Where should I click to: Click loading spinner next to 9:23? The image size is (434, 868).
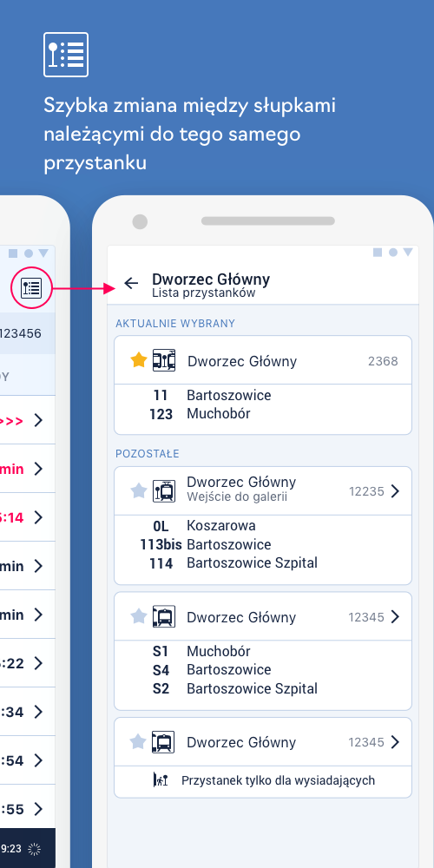point(35,849)
